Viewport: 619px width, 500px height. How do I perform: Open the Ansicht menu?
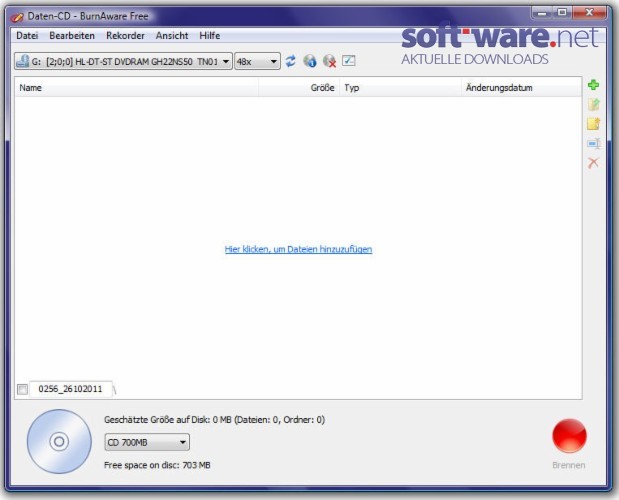pyautogui.click(x=172, y=36)
